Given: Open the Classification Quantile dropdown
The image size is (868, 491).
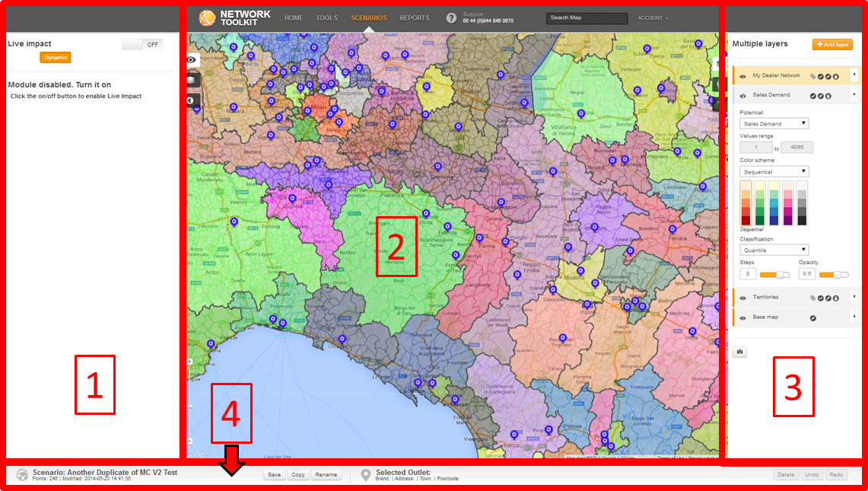Looking at the screenshot, I should (x=774, y=250).
